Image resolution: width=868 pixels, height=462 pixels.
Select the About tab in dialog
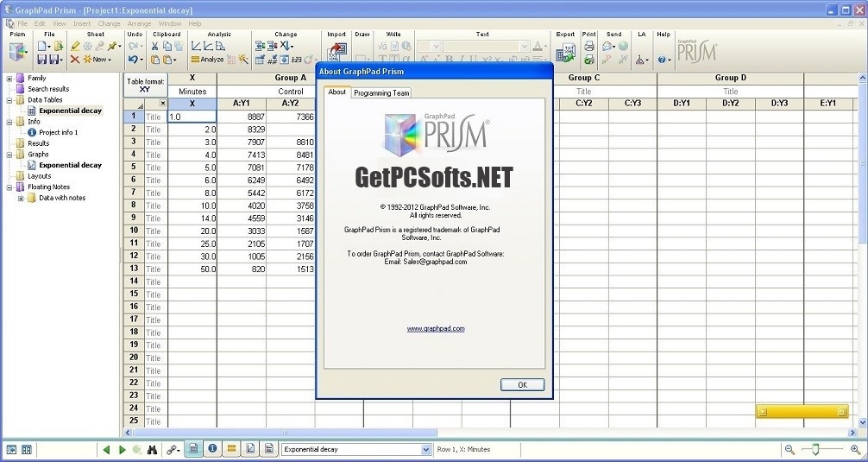click(x=337, y=92)
